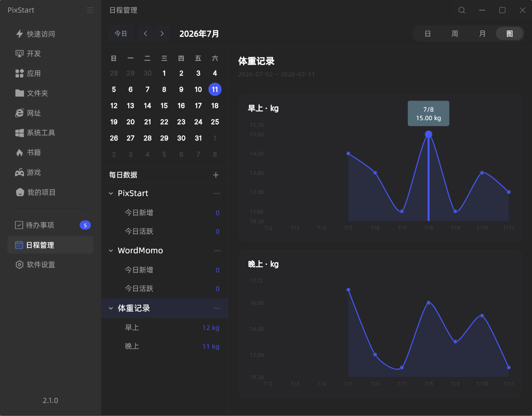Select July 8 in the calendar

(164, 89)
